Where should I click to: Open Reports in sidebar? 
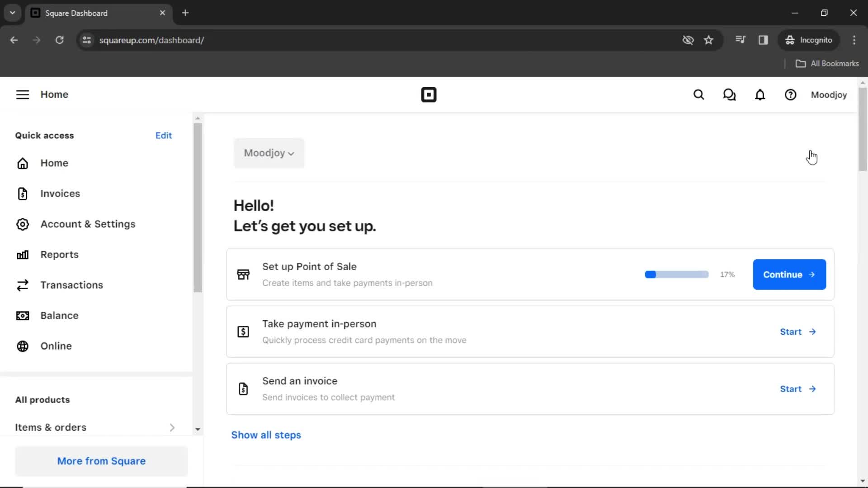tap(59, 255)
